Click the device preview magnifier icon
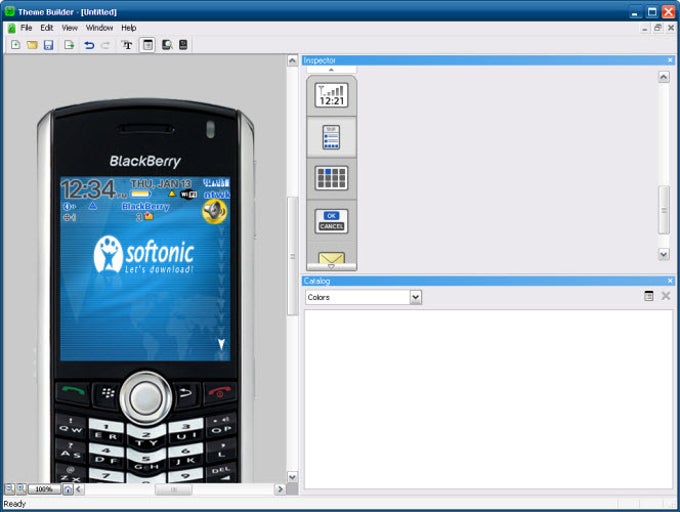The width and height of the screenshot is (680, 512). point(167,45)
